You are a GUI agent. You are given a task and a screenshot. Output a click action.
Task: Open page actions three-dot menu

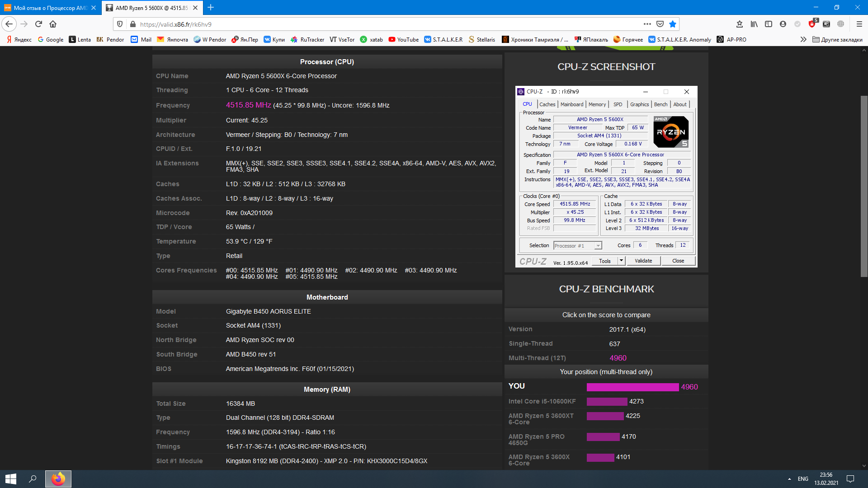[x=647, y=24]
